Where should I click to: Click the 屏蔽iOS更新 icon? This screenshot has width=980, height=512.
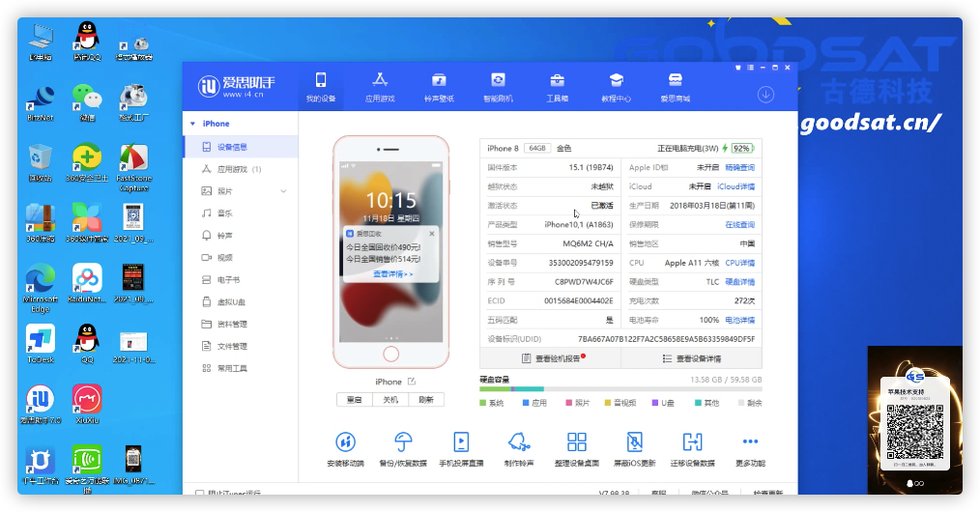[634, 442]
